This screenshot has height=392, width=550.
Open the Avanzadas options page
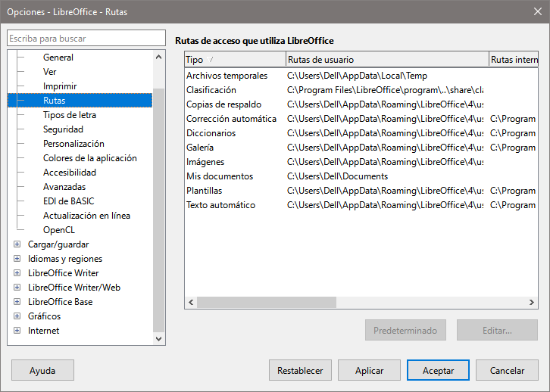pyautogui.click(x=64, y=187)
